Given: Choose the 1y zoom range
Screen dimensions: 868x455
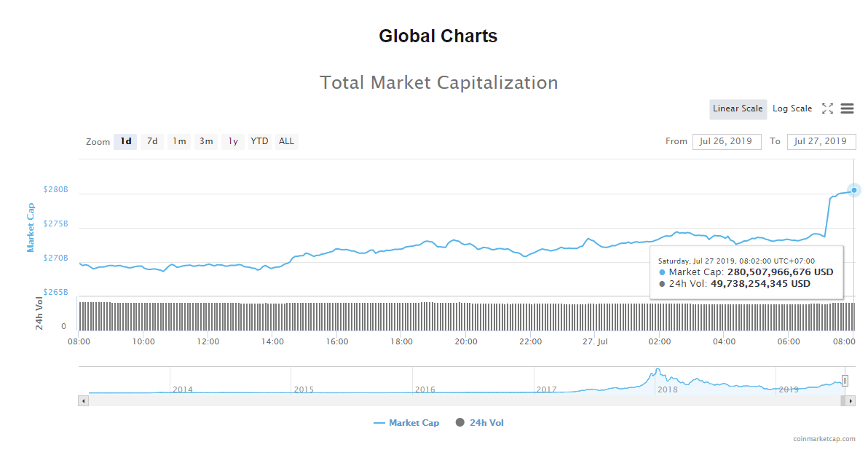Looking at the screenshot, I should [233, 142].
